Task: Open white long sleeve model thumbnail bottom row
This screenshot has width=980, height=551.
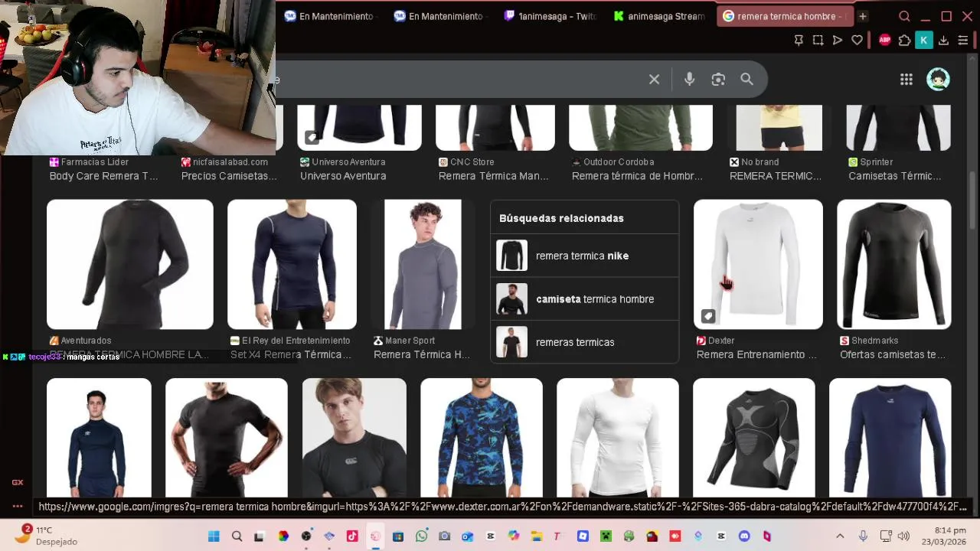Action: [618, 438]
